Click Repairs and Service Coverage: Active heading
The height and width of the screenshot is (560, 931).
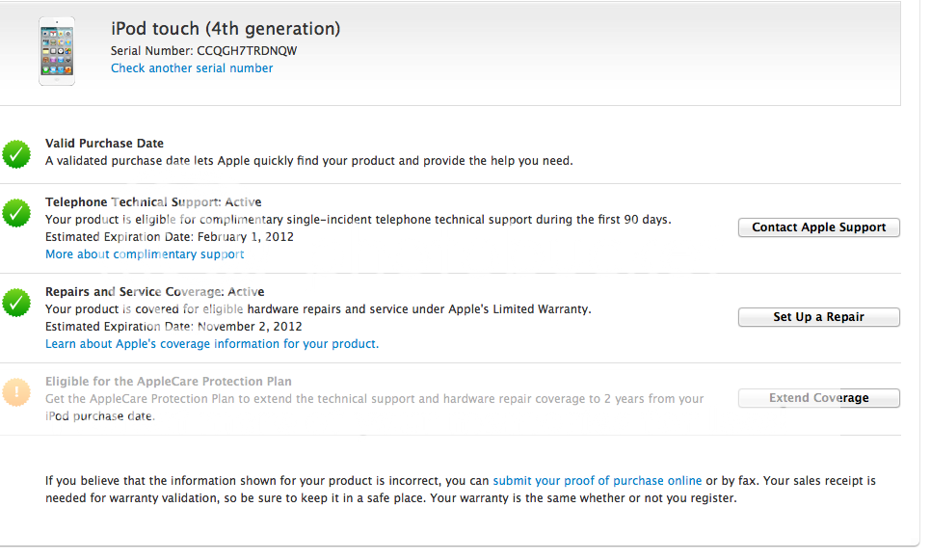point(155,292)
